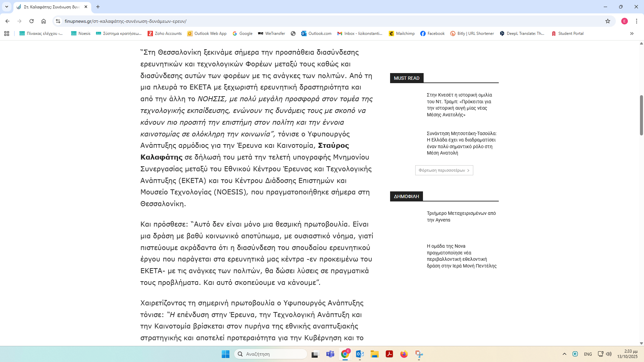Bookmark this page with star icon
The image size is (644, 362).
pyautogui.click(x=607, y=21)
